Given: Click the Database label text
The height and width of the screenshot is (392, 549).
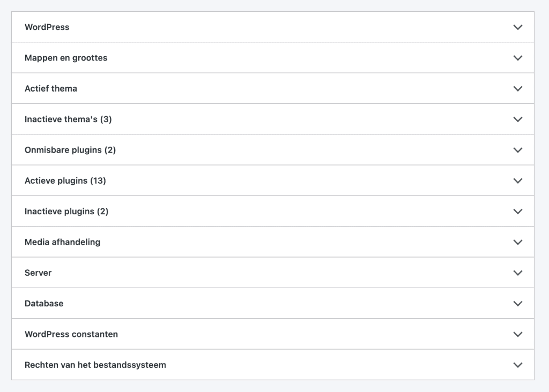Looking at the screenshot, I should (x=44, y=304).
